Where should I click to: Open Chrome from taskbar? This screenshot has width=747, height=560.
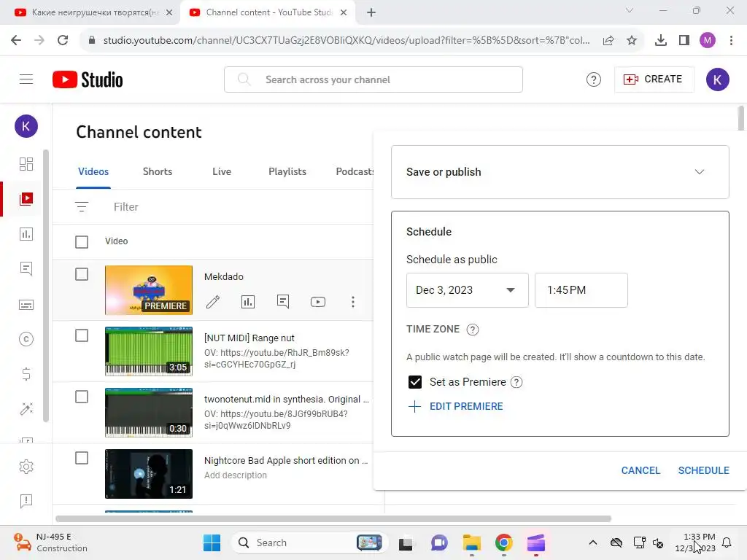pyautogui.click(x=503, y=542)
